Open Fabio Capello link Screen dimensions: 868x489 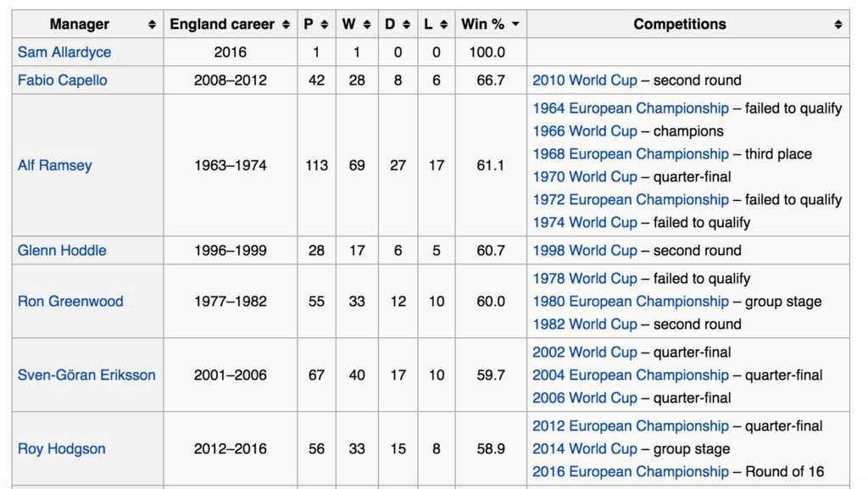point(62,81)
